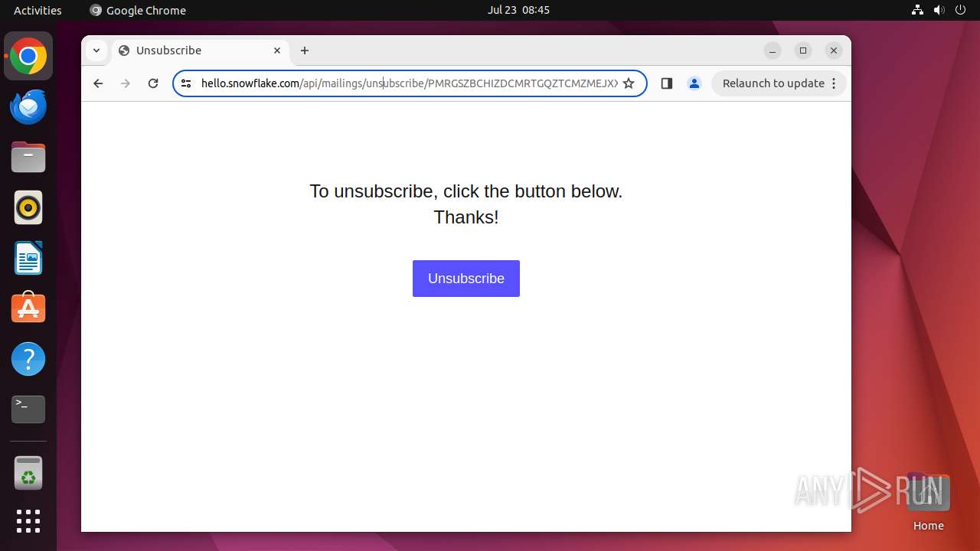980x551 pixels.
Task: Bookmark this page with the star icon
Action: (x=629, y=83)
